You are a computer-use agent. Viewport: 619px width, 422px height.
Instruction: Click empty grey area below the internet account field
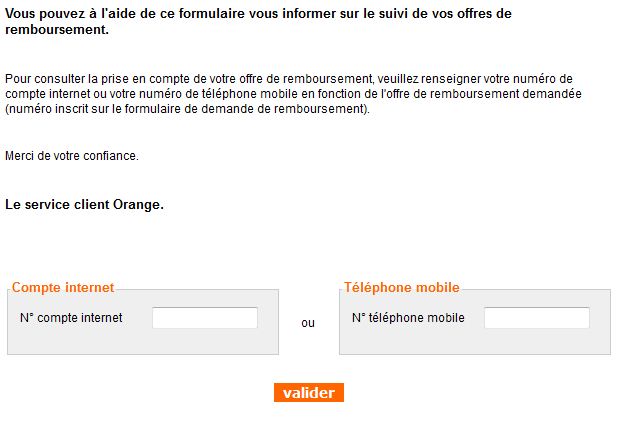(x=143, y=342)
